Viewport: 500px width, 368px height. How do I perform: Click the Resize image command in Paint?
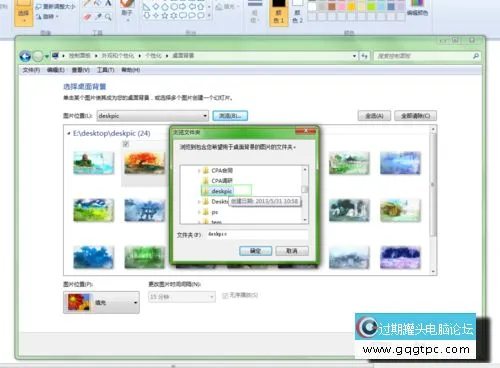tap(56, 7)
